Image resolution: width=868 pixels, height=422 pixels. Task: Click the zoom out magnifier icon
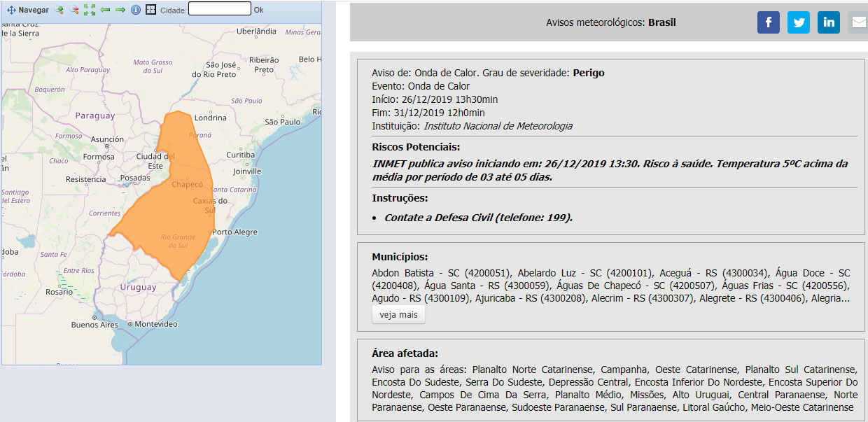coord(73,10)
